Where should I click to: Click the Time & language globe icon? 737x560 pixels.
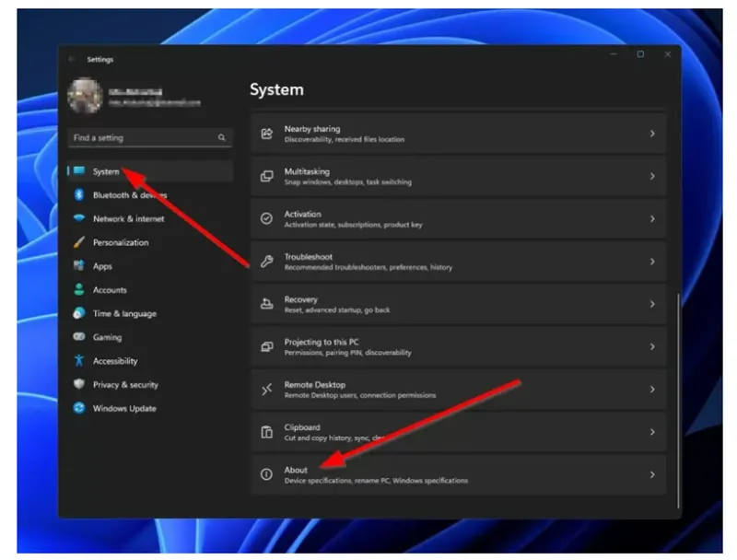point(79,313)
